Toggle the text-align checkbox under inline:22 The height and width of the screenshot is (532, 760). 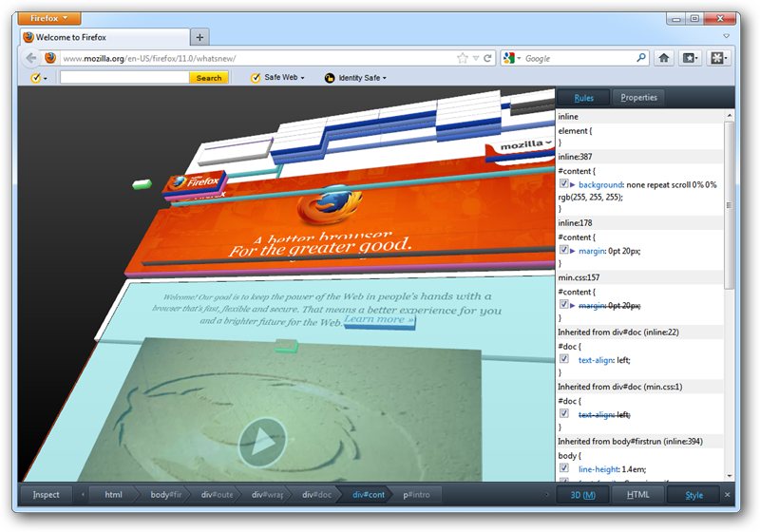pyautogui.click(x=563, y=359)
